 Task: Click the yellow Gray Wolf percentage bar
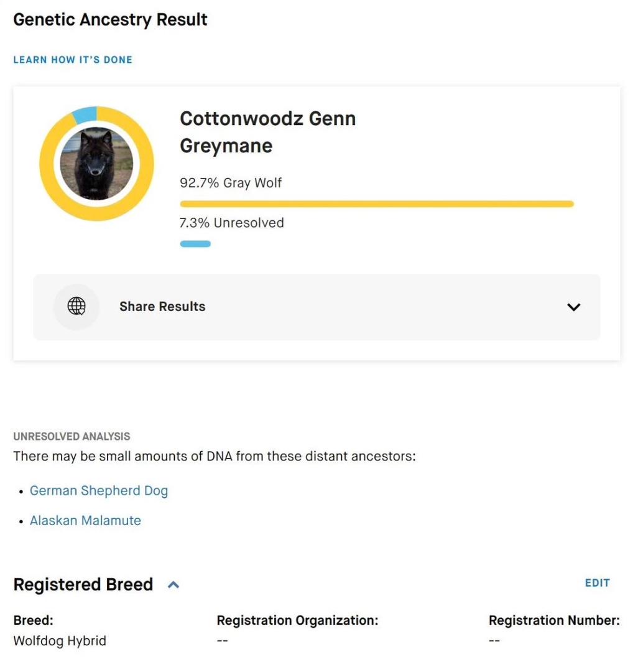pos(376,203)
